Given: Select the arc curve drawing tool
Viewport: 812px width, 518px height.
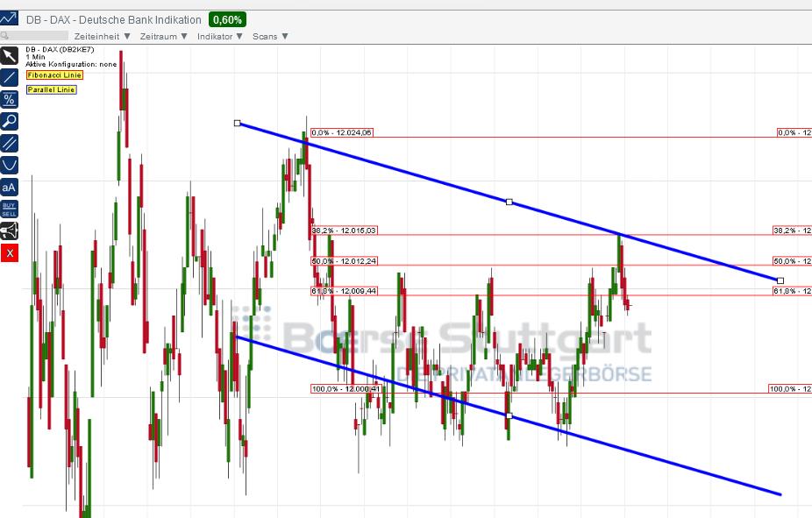Looking at the screenshot, I should 11,165.
